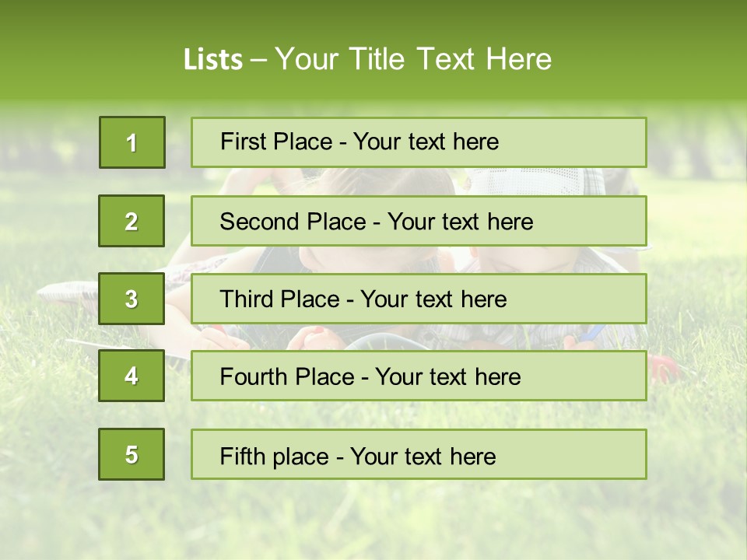
Task: Click the number 3 green box
Action: 132,299
